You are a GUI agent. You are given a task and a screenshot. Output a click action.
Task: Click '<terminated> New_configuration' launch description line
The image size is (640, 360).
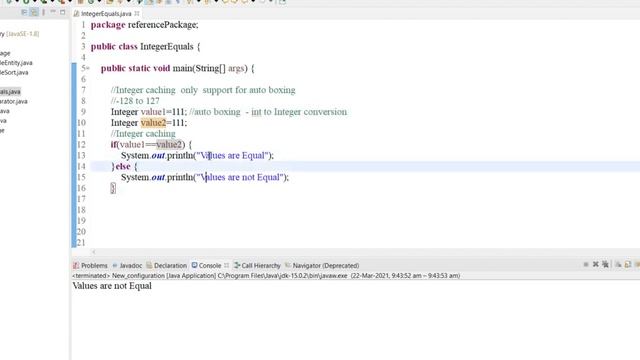click(266, 276)
